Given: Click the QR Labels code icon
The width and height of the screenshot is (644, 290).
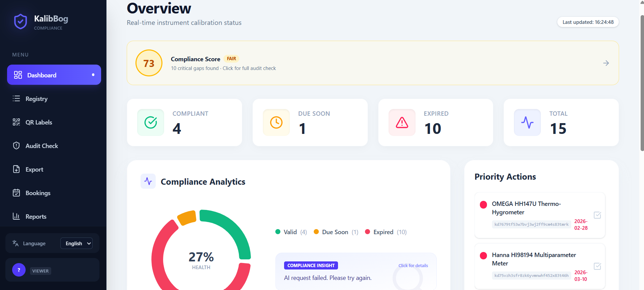Looking at the screenshot, I should [16, 122].
